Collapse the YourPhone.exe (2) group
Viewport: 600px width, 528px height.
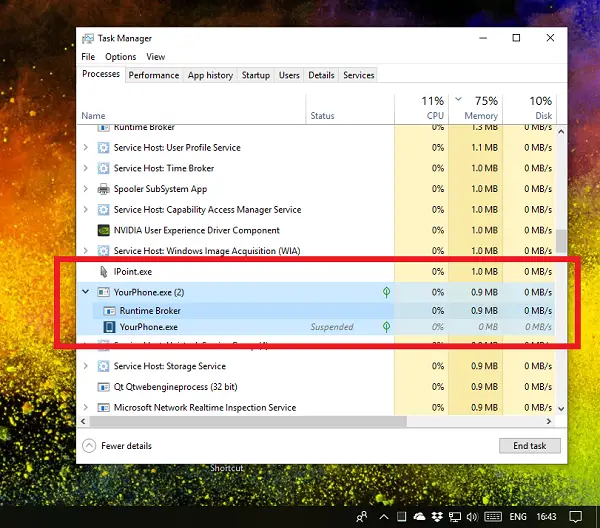pos(86,292)
